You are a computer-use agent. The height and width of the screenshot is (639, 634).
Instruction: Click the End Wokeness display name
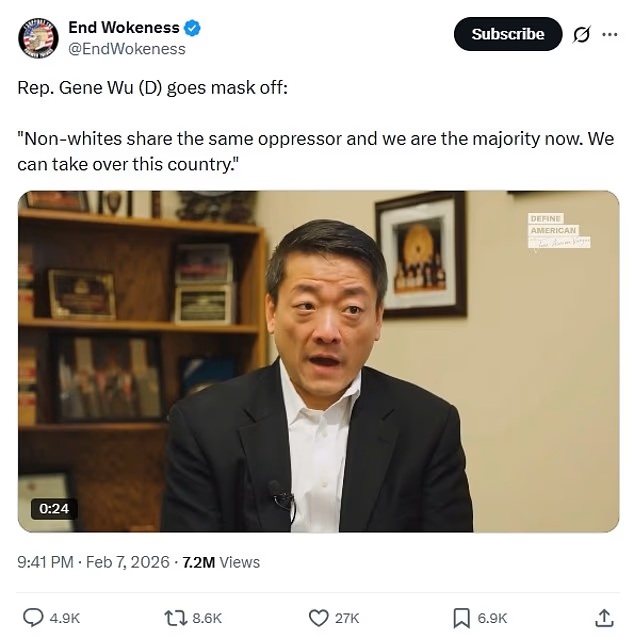click(124, 28)
